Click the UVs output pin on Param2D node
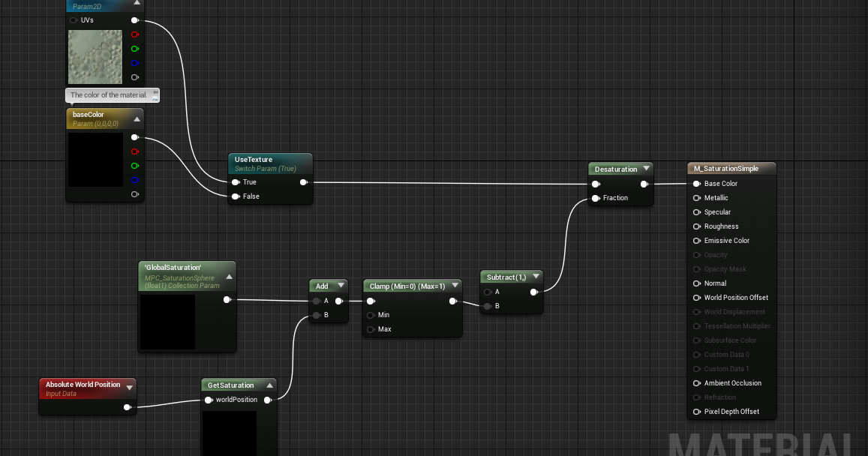868x456 pixels. click(x=135, y=20)
